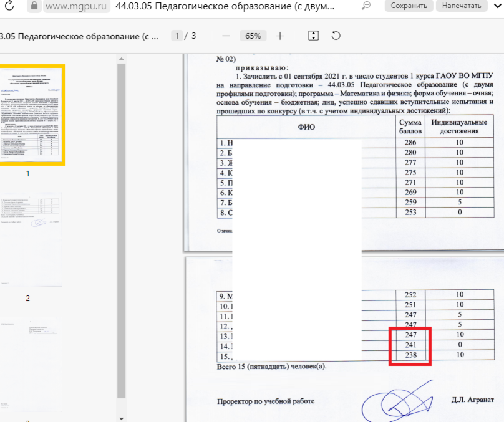Click the Индивидуальные достижения column header

tap(459, 127)
